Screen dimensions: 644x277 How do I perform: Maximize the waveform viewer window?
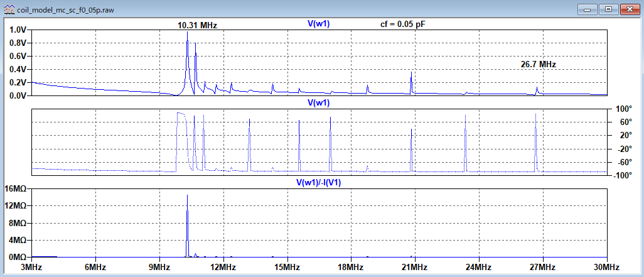(609, 9)
